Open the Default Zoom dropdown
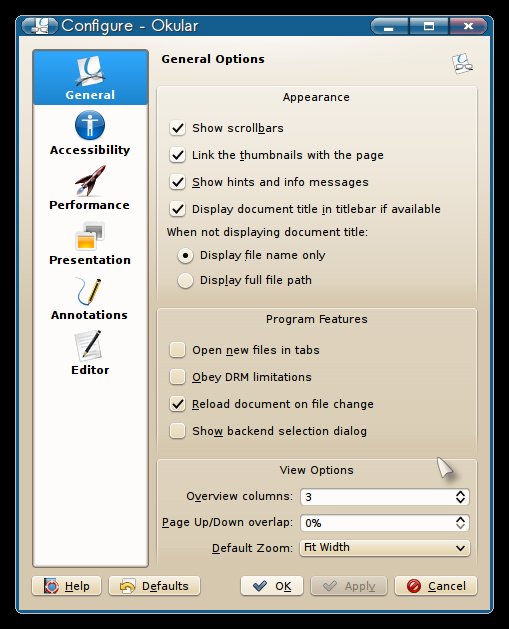The width and height of the screenshot is (509, 629). (385, 548)
